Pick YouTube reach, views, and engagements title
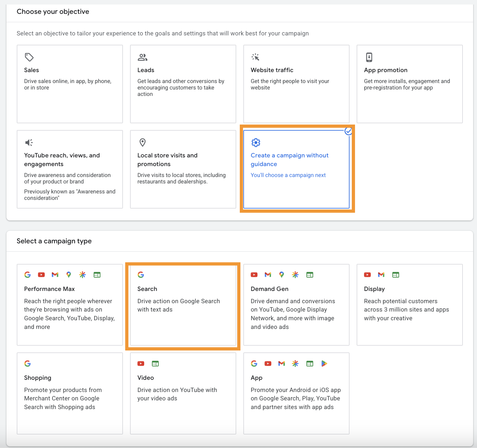477x448 pixels. coord(62,160)
